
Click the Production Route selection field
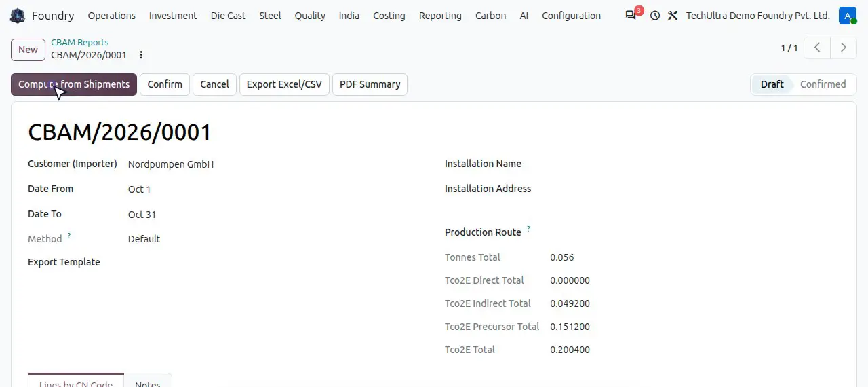click(x=695, y=232)
